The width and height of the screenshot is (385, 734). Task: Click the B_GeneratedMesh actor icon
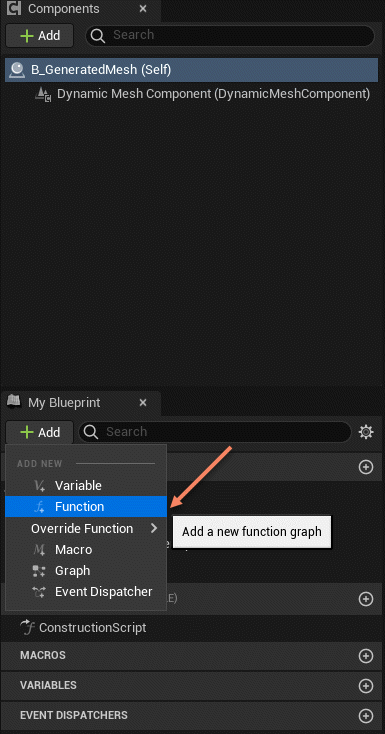[x=16, y=70]
